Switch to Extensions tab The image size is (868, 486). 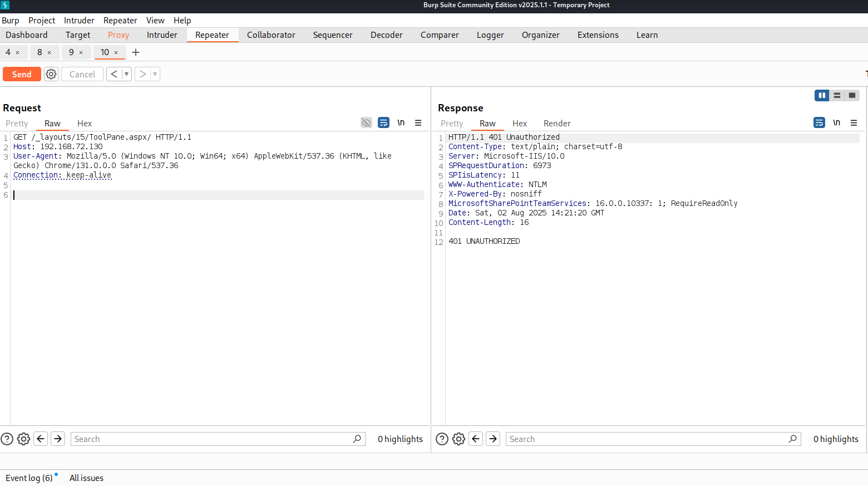click(598, 35)
